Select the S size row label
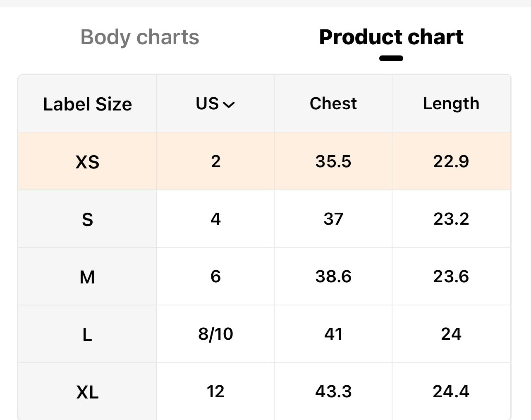The width and height of the screenshot is (531, 420). [x=87, y=219]
